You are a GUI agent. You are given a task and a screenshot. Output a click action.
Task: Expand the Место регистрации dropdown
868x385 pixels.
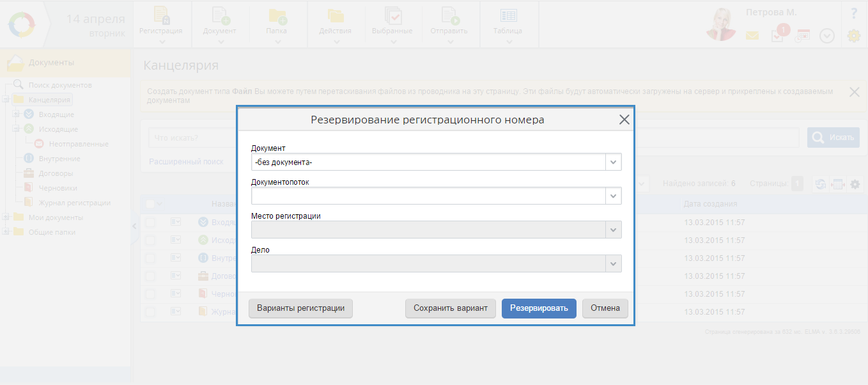(x=613, y=230)
